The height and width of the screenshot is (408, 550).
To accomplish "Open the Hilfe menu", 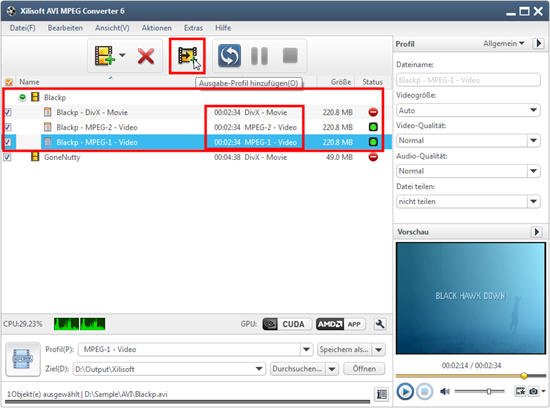I will click(223, 28).
